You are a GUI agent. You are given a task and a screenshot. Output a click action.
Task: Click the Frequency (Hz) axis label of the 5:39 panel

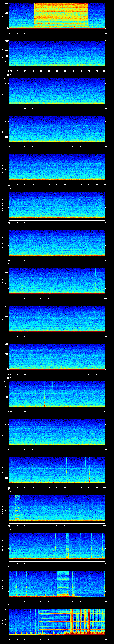pyautogui.click(x=3, y=621)
